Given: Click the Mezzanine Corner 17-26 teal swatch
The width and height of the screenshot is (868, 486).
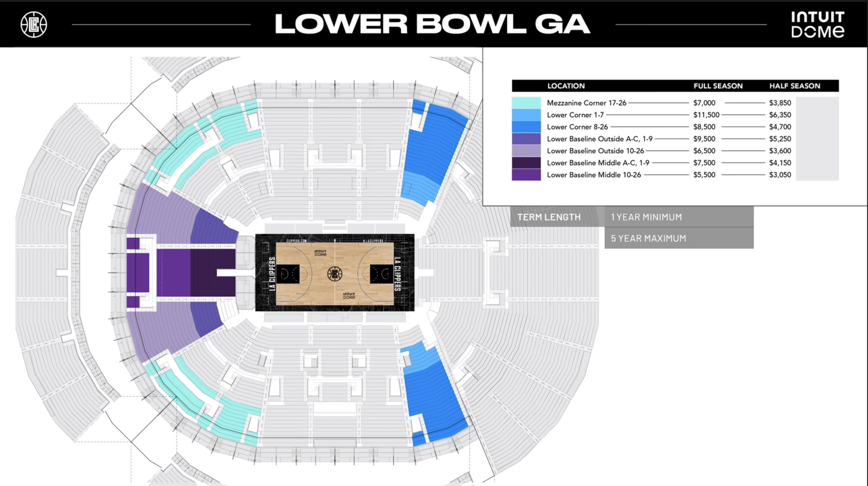Looking at the screenshot, I should [526, 103].
